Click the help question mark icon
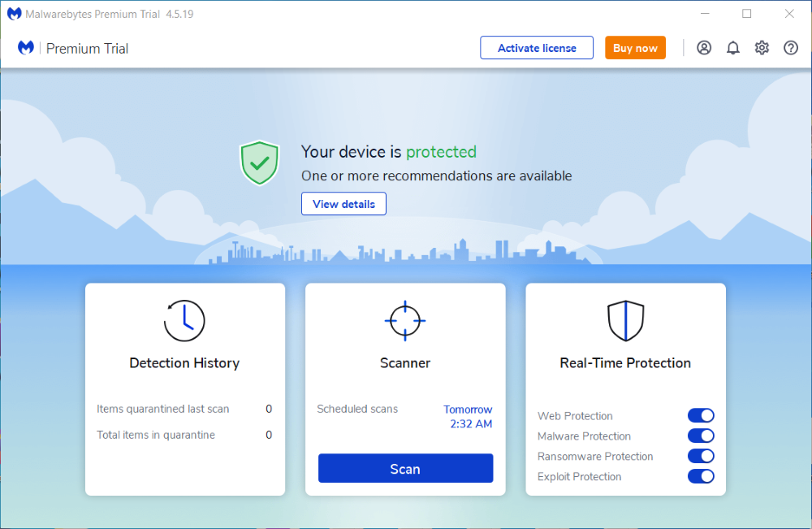 (791, 48)
